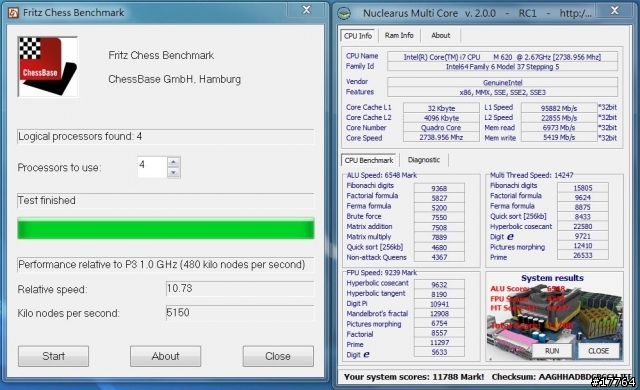The image size is (640, 390).
Task: Click the Mem write 5419 Mb/s value
Action: [x=559, y=137]
